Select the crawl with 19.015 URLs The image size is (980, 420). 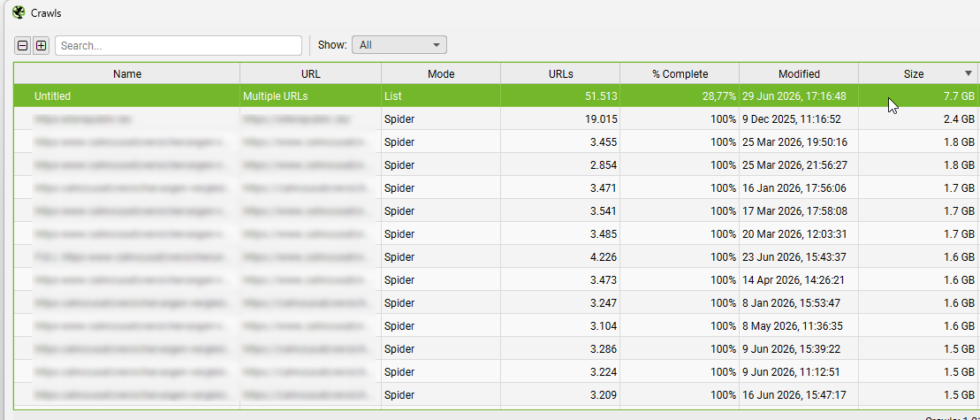[497, 118]
